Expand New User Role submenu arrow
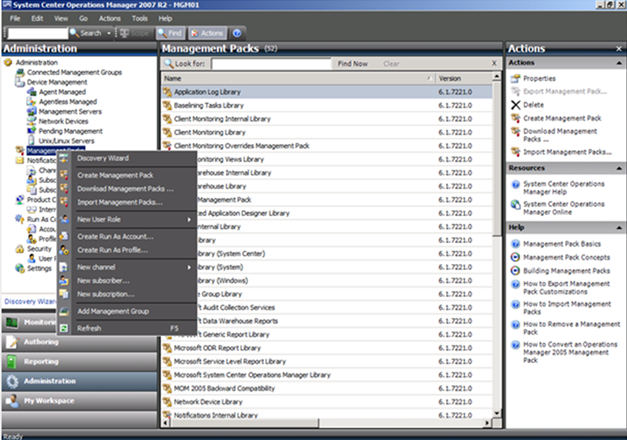 click(x=189, y=220)
